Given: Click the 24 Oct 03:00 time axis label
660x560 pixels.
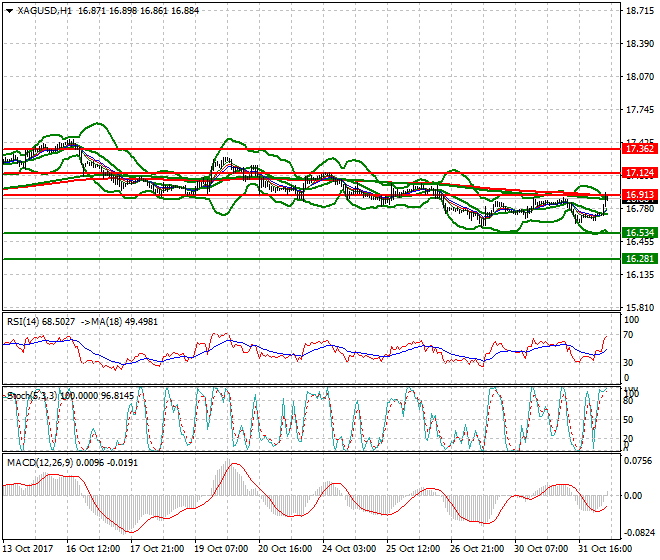Looking at the screenshot, I should pos(349,549).
